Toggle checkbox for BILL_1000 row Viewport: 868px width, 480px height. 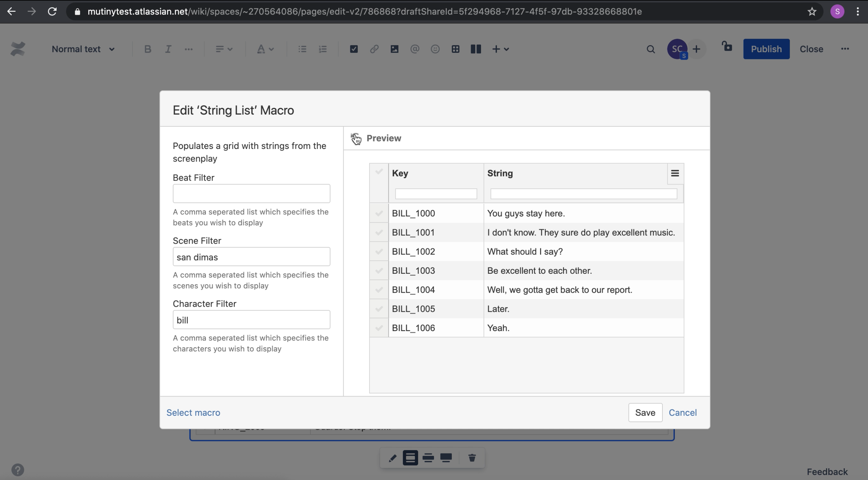pos(379,213)
